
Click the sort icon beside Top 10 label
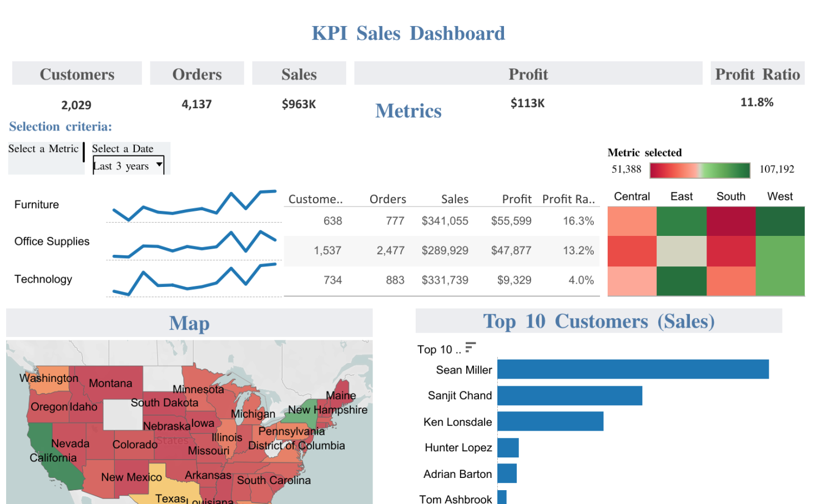pyautogui.click(x=470, y=347)
